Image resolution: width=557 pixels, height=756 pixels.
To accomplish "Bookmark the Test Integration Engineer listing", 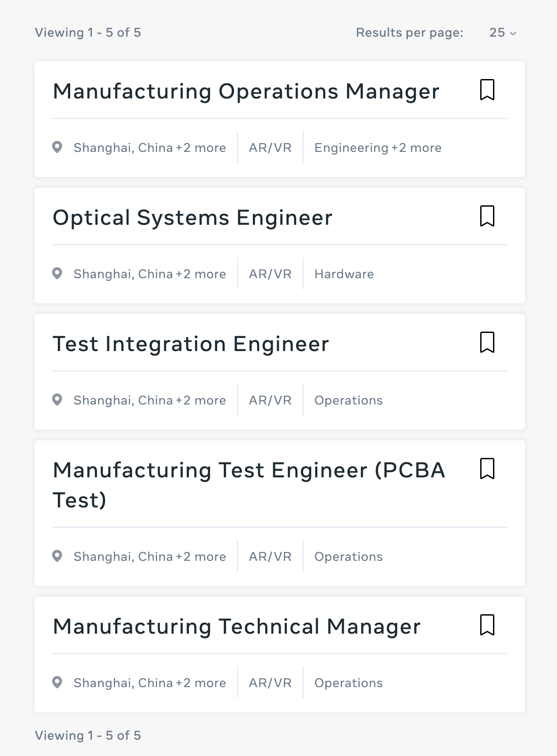I will 487,342.
